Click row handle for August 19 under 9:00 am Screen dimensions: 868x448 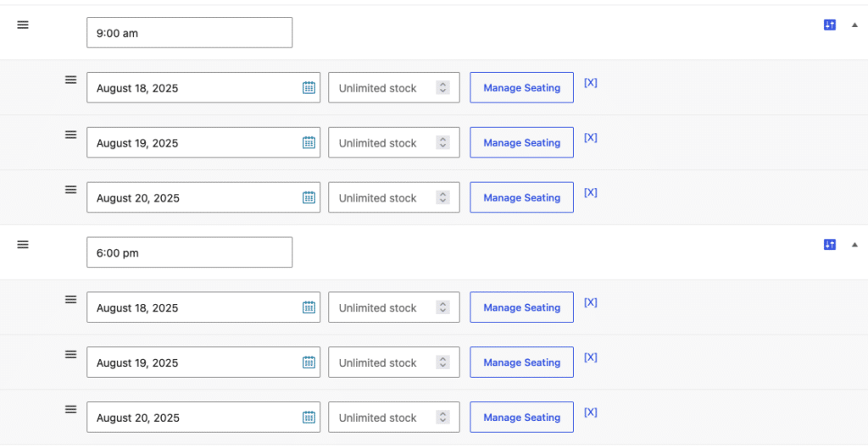click(x=71, y=135)
